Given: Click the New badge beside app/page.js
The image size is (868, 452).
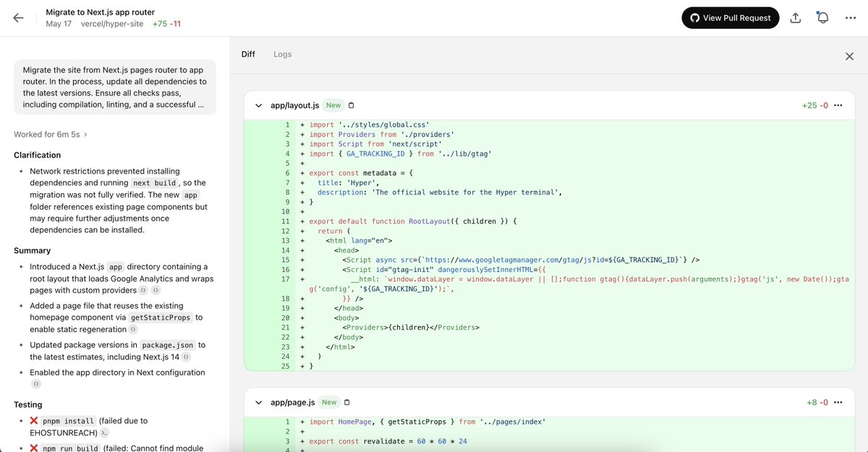Looking at the screenshot, I should (x=329, y=403).
